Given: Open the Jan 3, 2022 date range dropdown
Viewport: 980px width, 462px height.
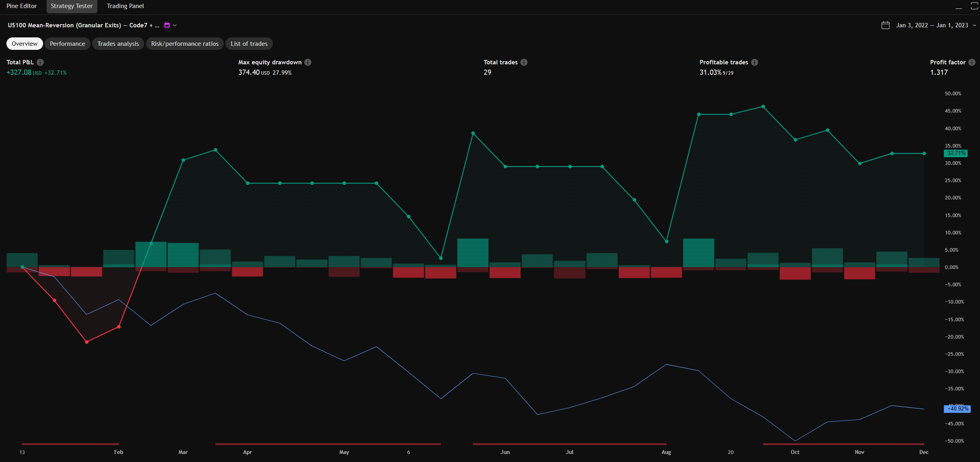Looking at the screenshot, I should [x=932, y=25].
